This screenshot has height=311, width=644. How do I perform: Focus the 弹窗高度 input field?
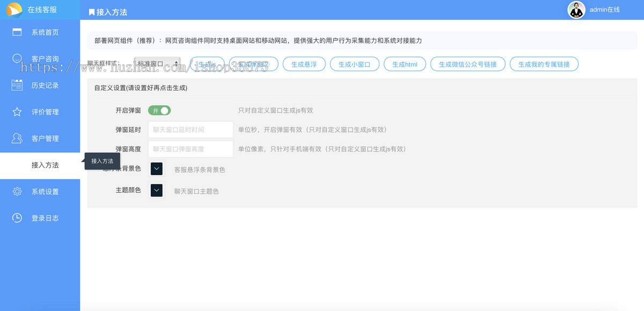tap(191, 149)
